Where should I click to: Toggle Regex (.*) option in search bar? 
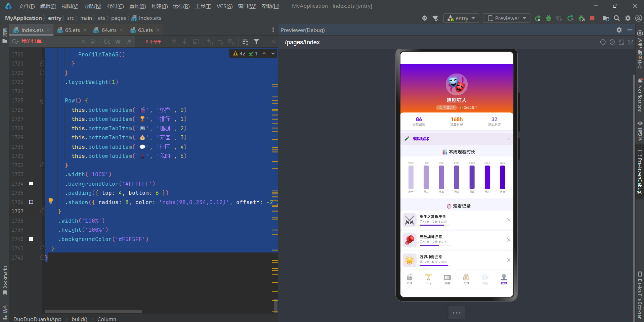tap(129, 42)
